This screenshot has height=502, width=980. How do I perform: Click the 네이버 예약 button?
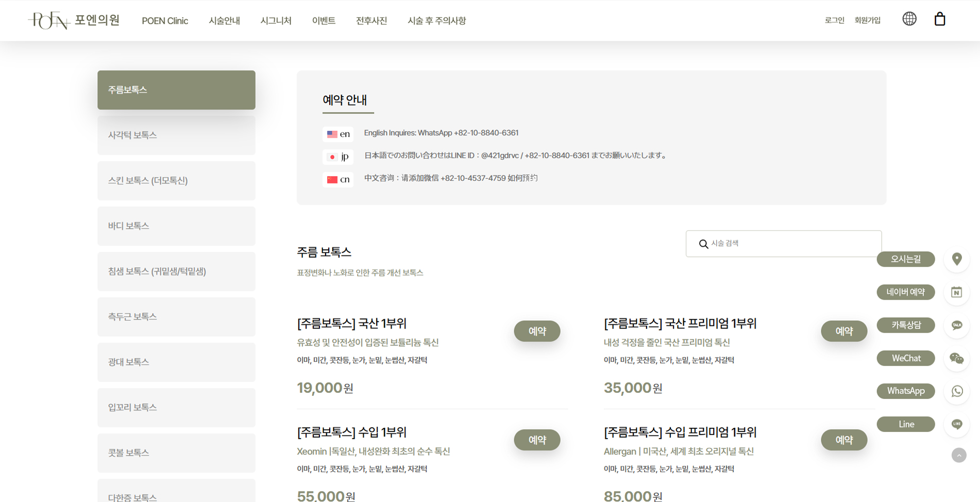click(x=905, y=292)
